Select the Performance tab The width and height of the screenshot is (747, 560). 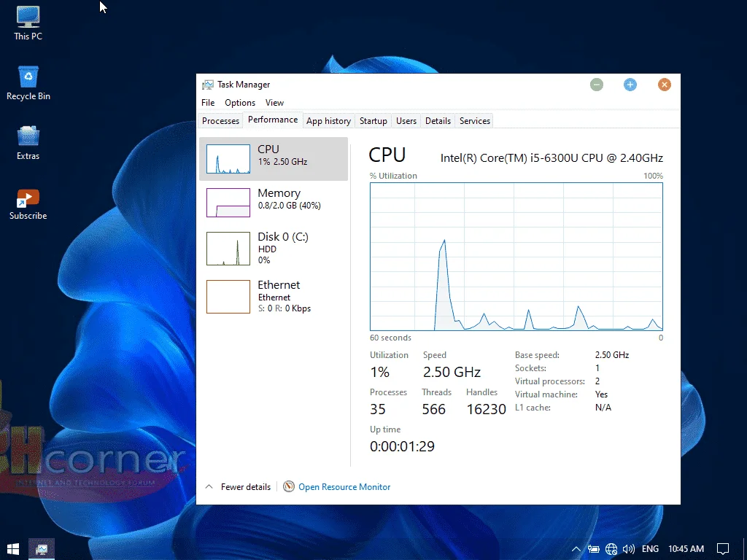[x=273, y=120]
